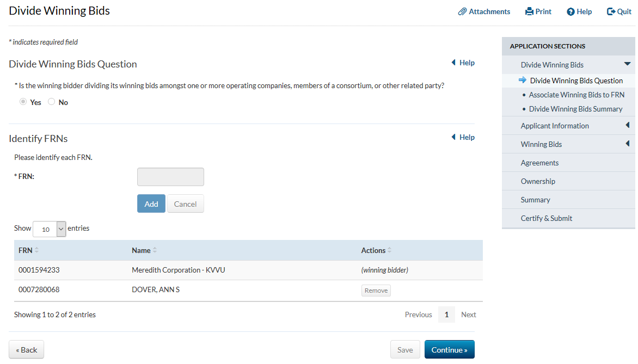Expand the Winning Bids sidebar section

[x=627, y=144]
